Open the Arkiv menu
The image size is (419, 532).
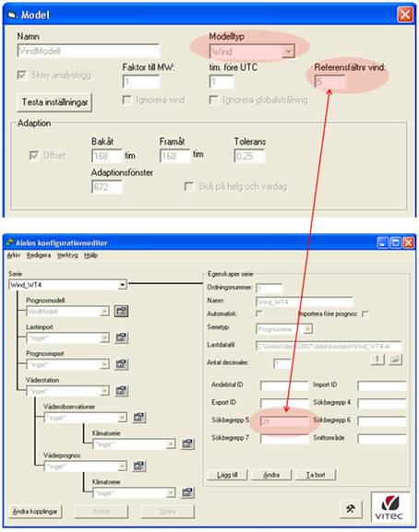coord(14,255)
